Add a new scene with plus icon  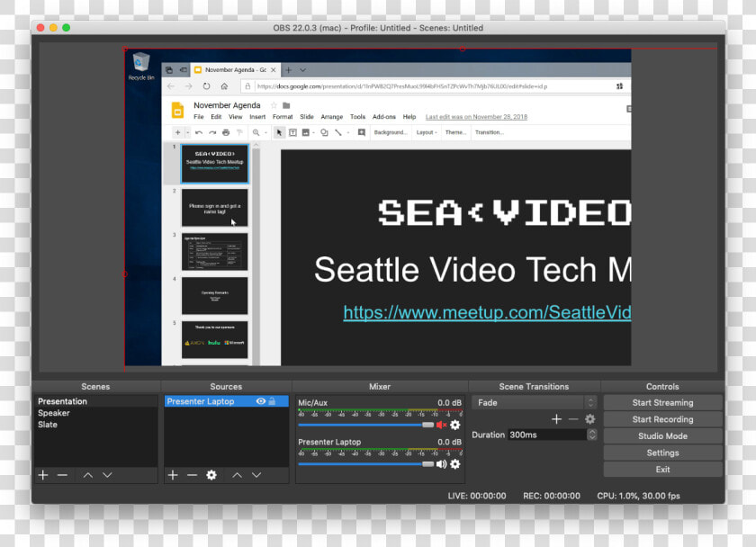click(x=43, y=475)
